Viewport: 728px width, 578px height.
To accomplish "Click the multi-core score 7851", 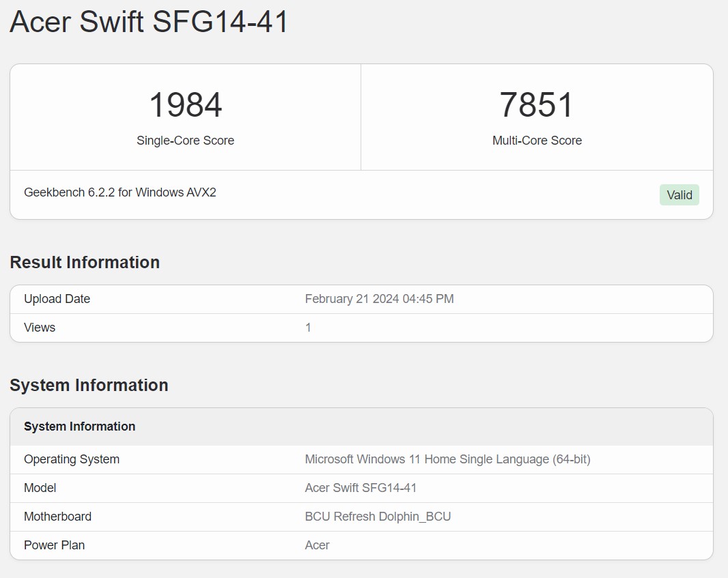I will [x=537, y=105].
